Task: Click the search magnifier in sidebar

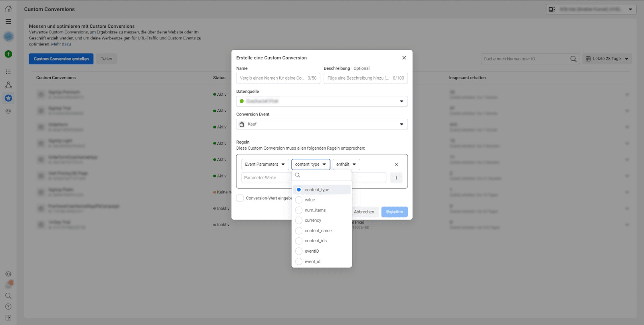Action: tap(8, 296)
